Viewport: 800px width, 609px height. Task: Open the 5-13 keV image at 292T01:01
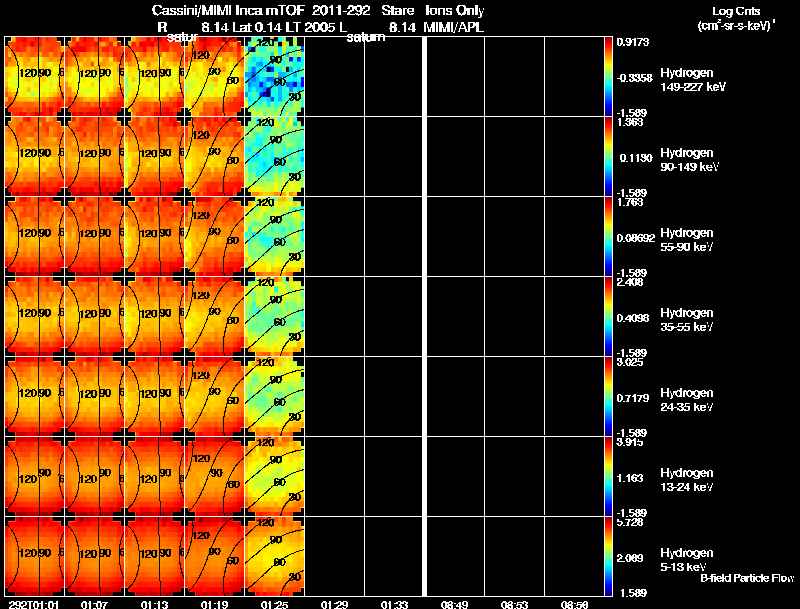coord(35,556)
